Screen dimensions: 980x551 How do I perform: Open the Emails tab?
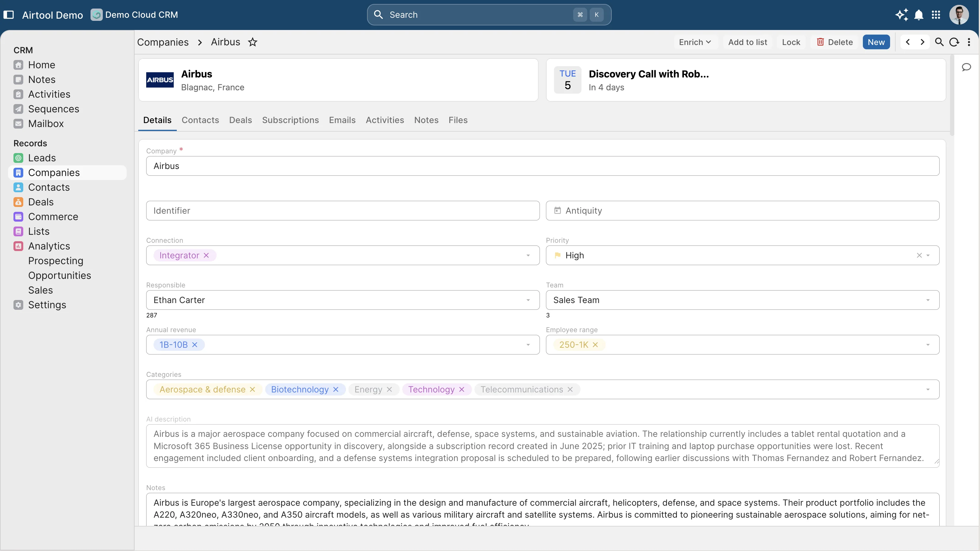(x=342, y=120)
